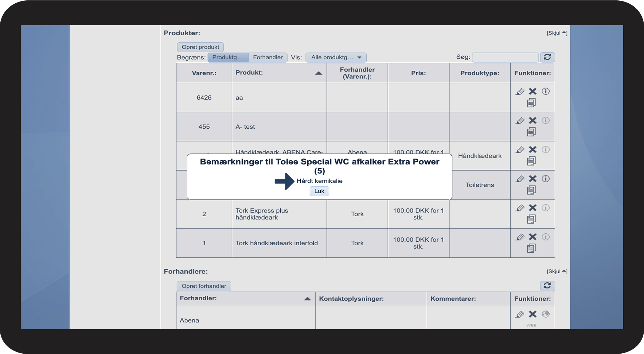Click the Opret produkt button
644x354 pixels.
coord(200,47)
